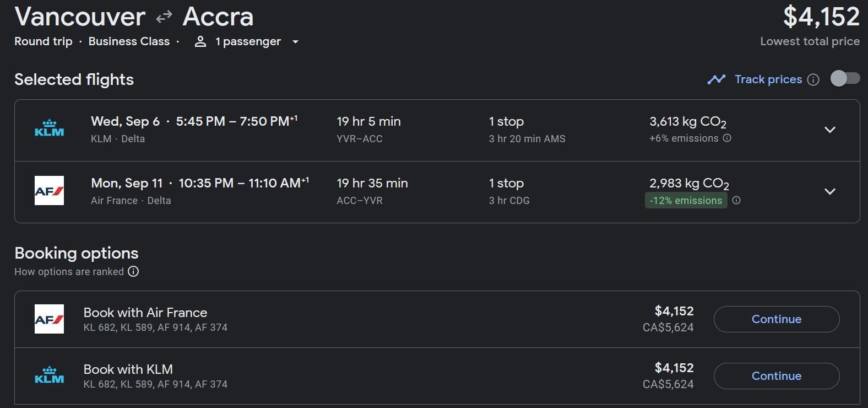Click KLM logo in booking options
Image resolution: width=868 pixels, height=408 pixels.
tap(49, 375)
